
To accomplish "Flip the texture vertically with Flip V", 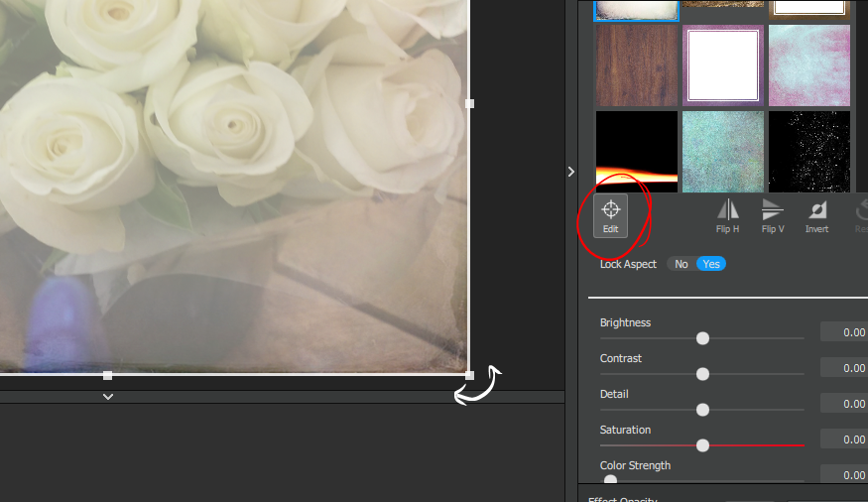I will (x=773, y=214).
